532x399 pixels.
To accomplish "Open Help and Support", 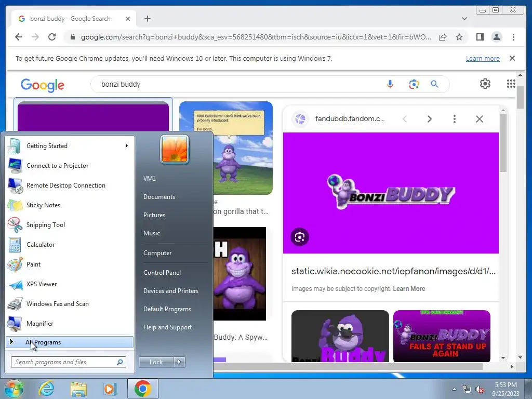I will coord(167,327).
